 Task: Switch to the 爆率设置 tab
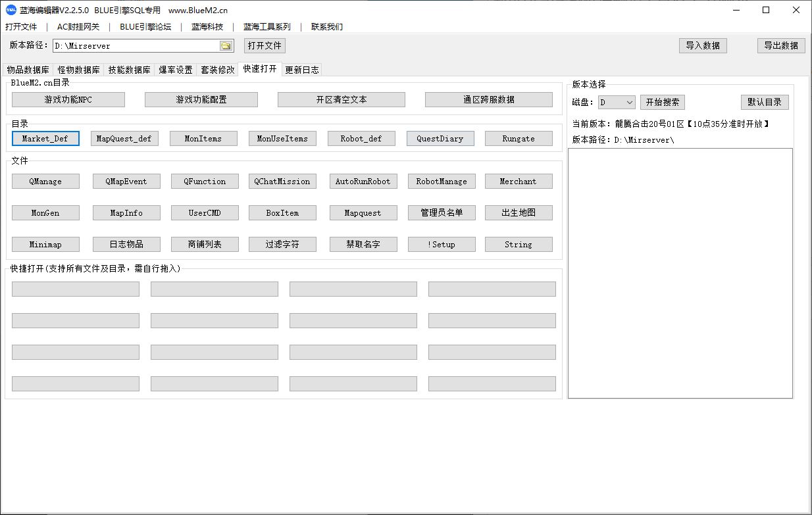pos(176,70)
